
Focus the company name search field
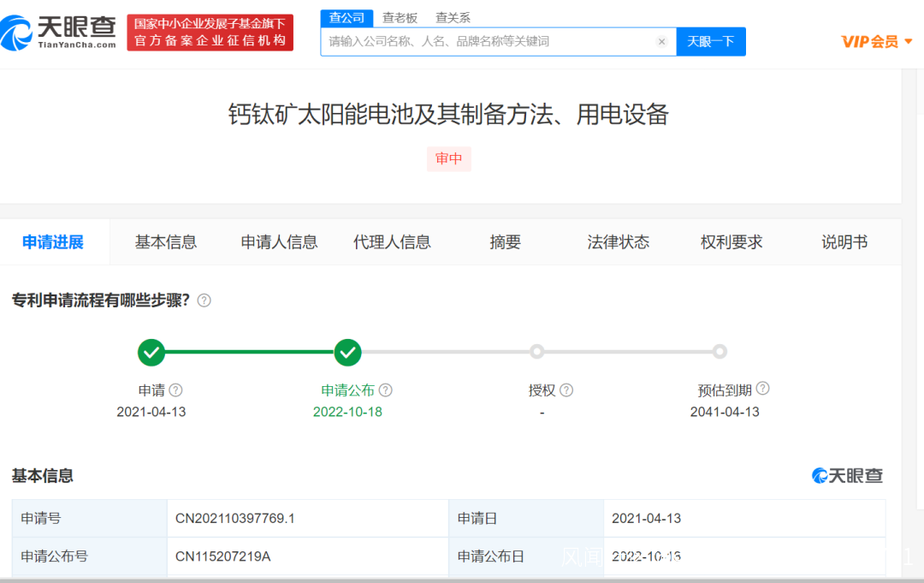[488, 41]
